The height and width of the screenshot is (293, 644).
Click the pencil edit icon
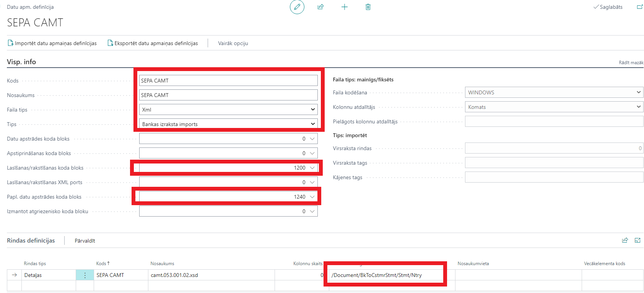pos(297,7)
